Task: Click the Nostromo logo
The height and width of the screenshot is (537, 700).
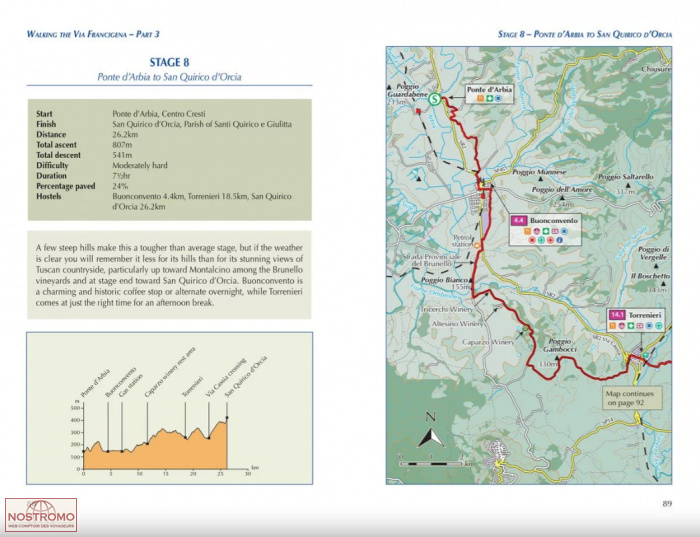Action: click(41, 515)
